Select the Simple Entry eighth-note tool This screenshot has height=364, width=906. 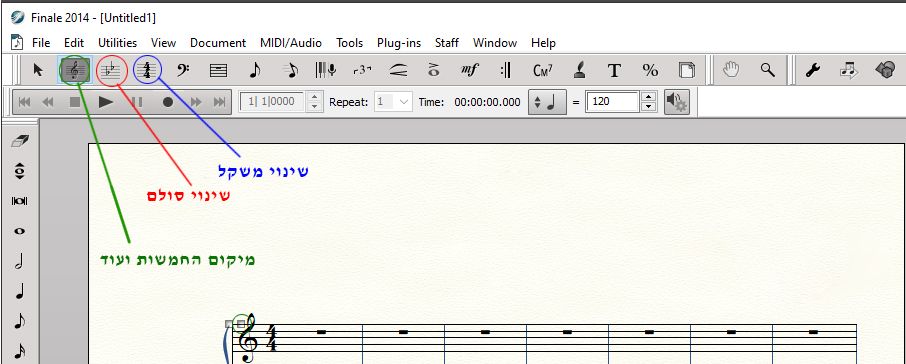255,70
